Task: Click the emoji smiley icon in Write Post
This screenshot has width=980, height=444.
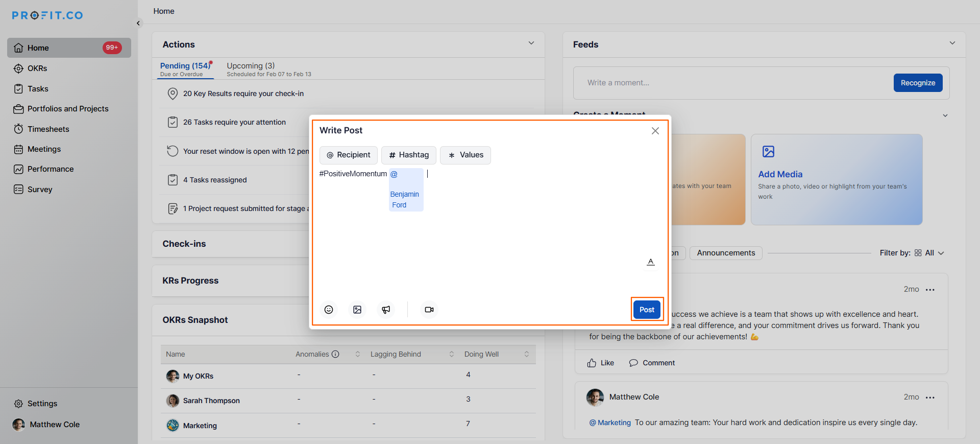Action: (x=329, y=310)
